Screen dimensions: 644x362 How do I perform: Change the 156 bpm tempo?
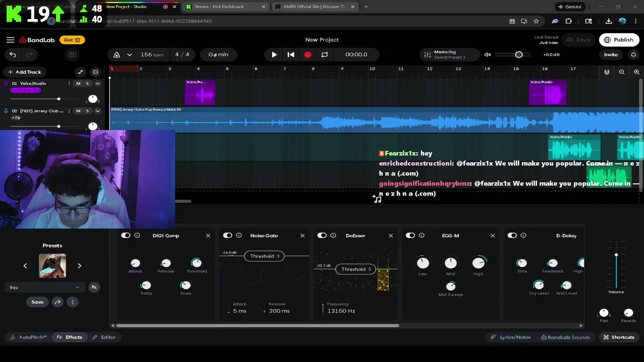click(152, 54)
